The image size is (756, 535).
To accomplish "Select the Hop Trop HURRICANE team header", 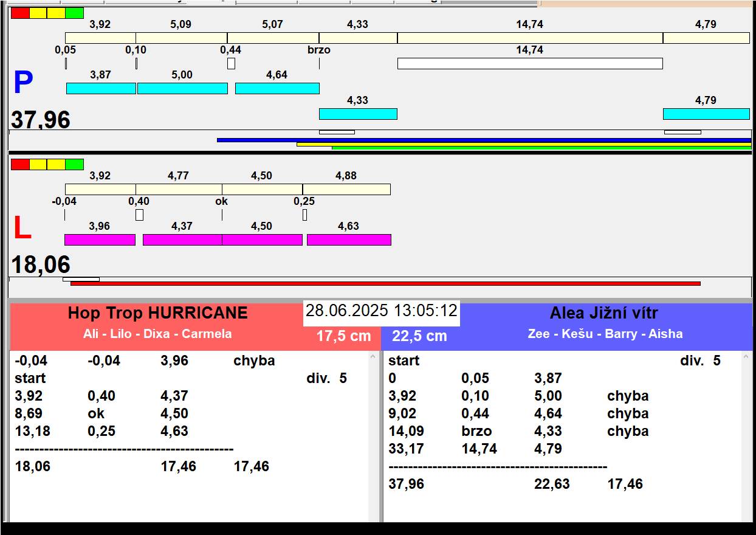I will pyautogui.click(x=158, y=313).
